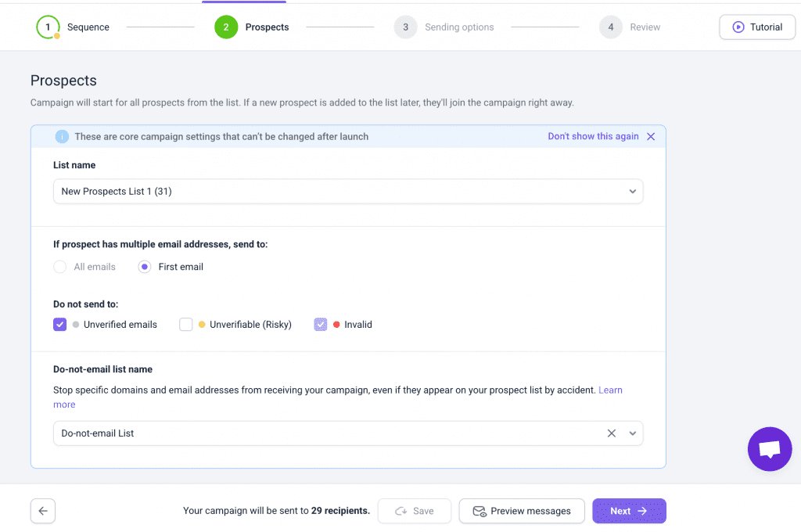Expand the Do-not-email List dropdown

point(633,433)
